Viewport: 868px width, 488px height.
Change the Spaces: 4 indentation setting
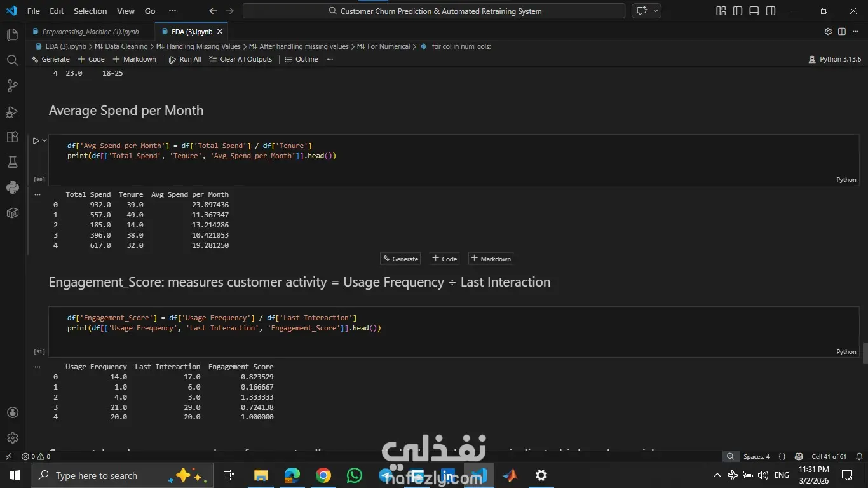756,456
